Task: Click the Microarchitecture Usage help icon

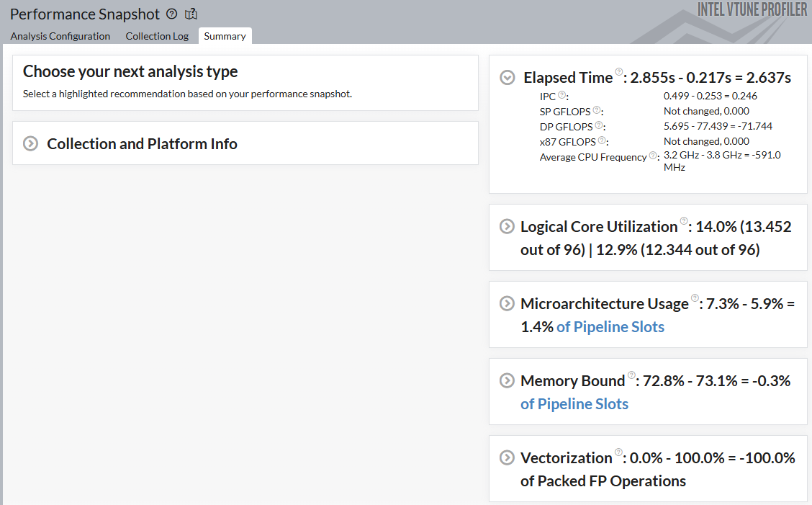Action: click(x=695, y=298)
